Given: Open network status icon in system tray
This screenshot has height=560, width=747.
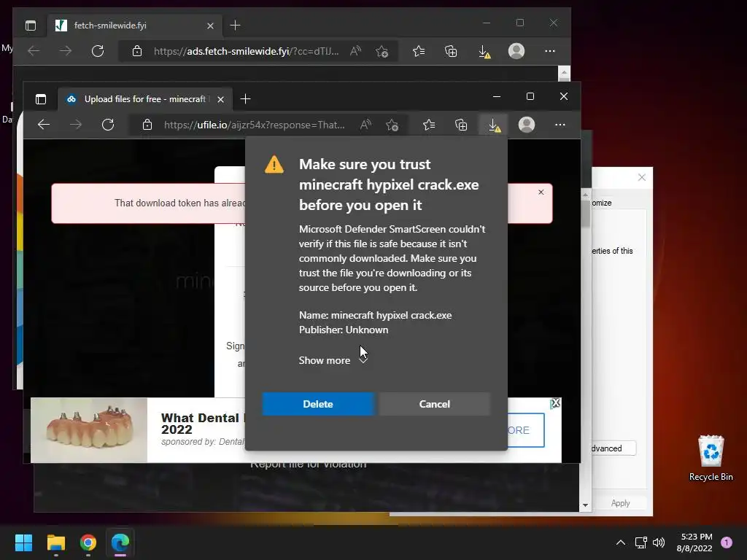Looking at the screenshot, I should 640,542.
